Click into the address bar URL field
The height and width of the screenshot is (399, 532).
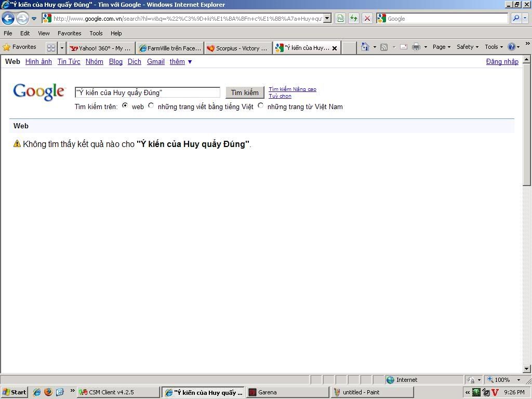tap(188, 19)
